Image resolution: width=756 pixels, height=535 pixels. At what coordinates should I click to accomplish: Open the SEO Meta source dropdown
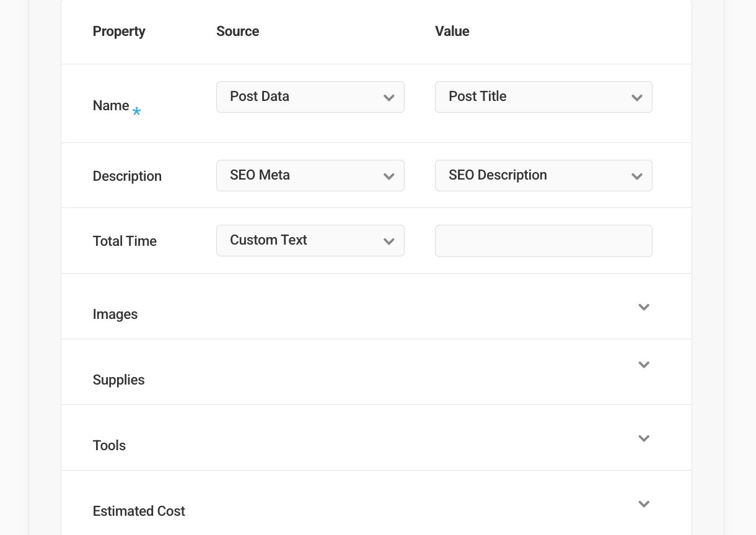pyautogui.click(x=310, y=175)
